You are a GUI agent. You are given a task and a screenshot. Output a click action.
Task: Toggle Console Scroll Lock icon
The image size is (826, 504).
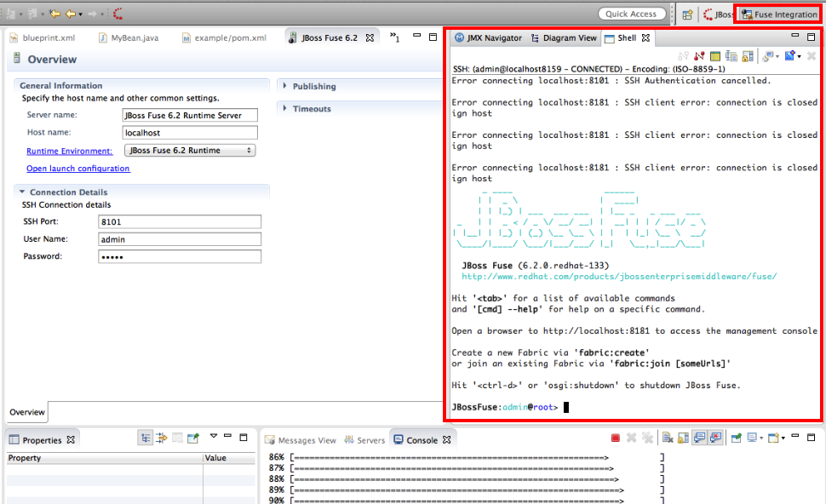[x=683, y=438]
